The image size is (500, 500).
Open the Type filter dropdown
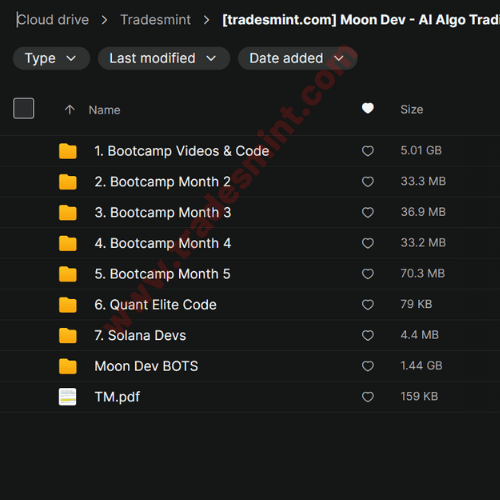click(51, 58)
